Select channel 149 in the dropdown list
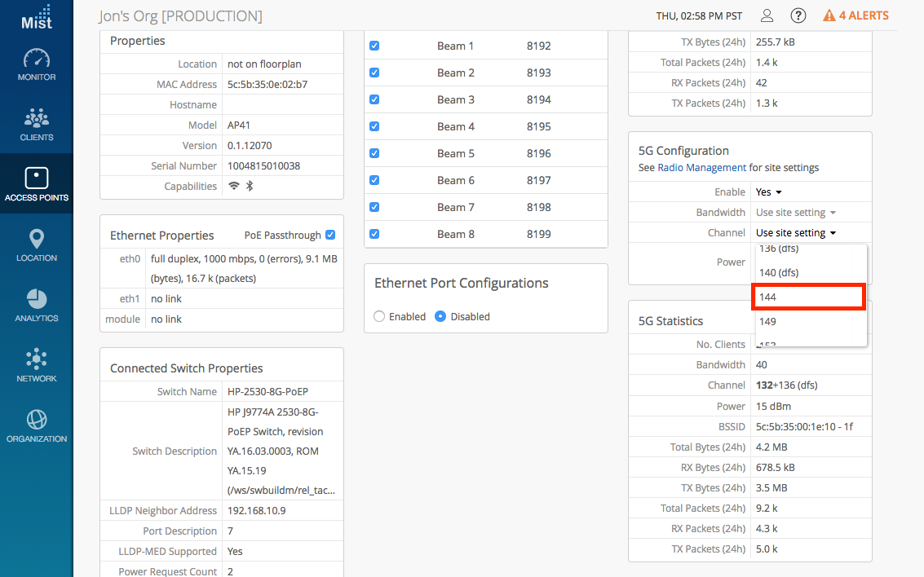924x577 pixels. [x=807, y=322]
